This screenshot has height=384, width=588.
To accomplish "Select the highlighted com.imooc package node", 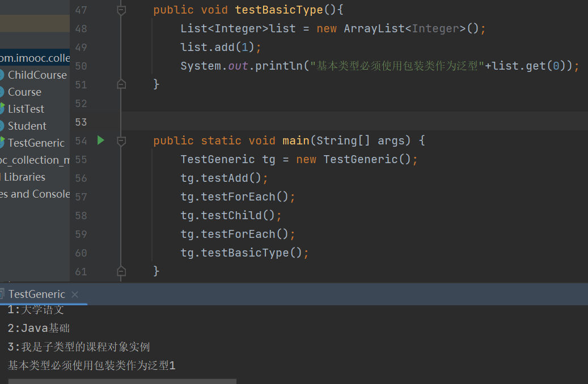I will pos(35,58).
